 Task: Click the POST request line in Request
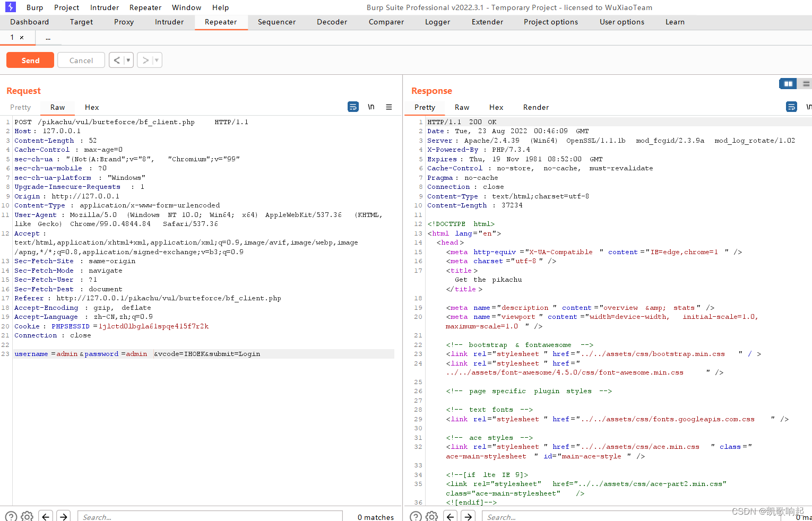coord(131,122)
